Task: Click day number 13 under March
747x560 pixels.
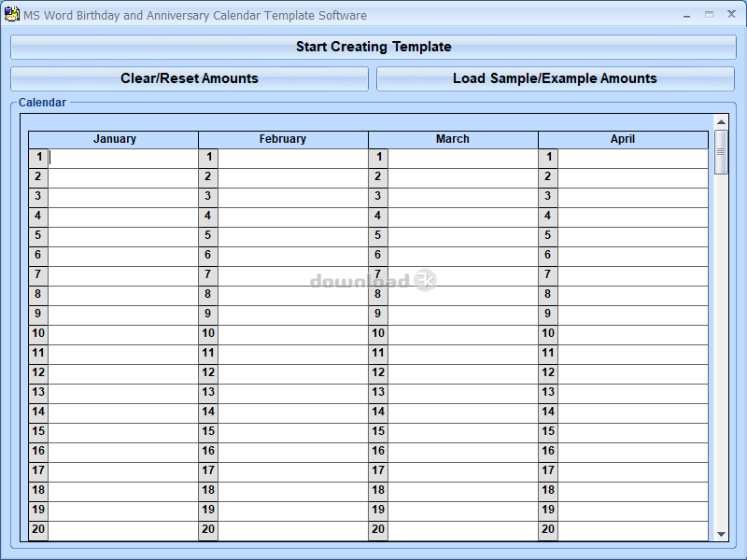Action: tap(378, 394)
